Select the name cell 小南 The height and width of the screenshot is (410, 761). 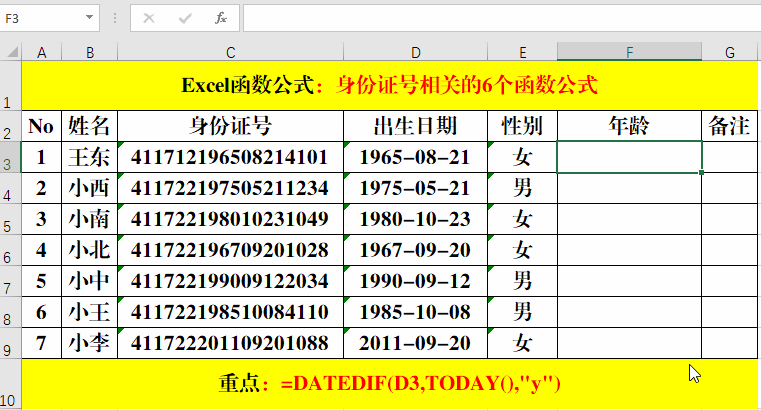coord(90,219)
